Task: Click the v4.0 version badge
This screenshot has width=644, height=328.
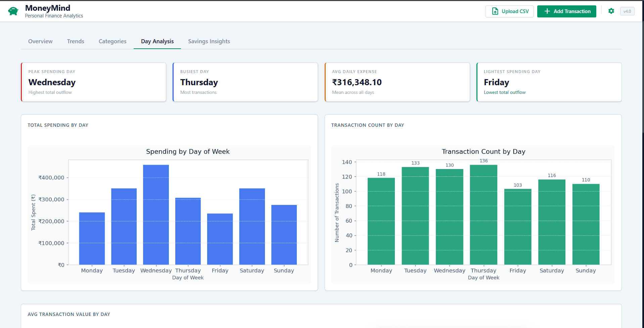Action: click(x=627, y=11)
